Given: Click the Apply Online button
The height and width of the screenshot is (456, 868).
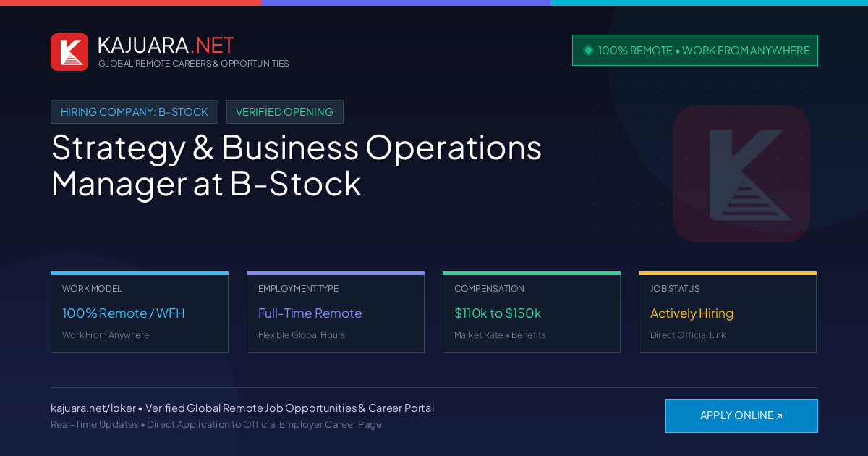Looking at the screenshot, I should pyautogui.click(x=741, y=415).
